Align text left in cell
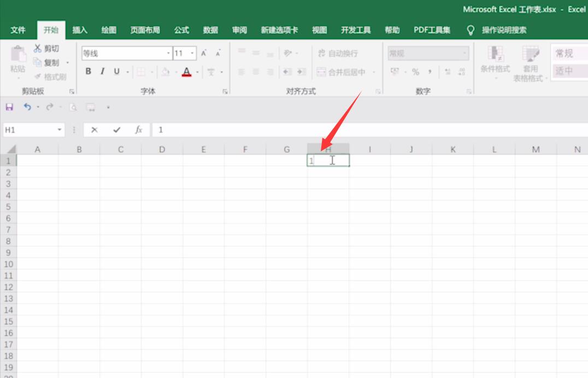The height and width of the screenshot is (378, 588). tap(242, 72)
